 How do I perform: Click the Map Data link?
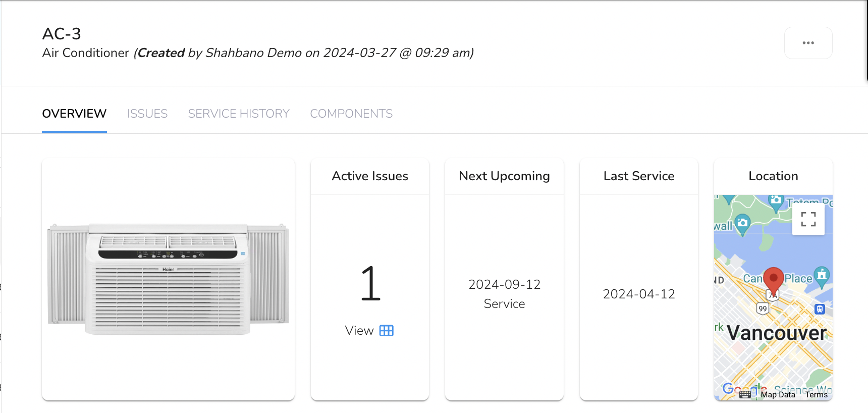coord(778,395)
